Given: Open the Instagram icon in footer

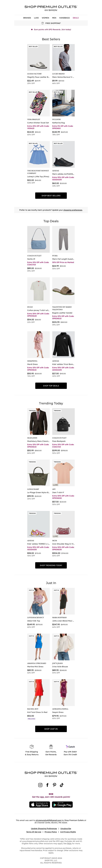Looking at the screenshot, I should (40, 785).
